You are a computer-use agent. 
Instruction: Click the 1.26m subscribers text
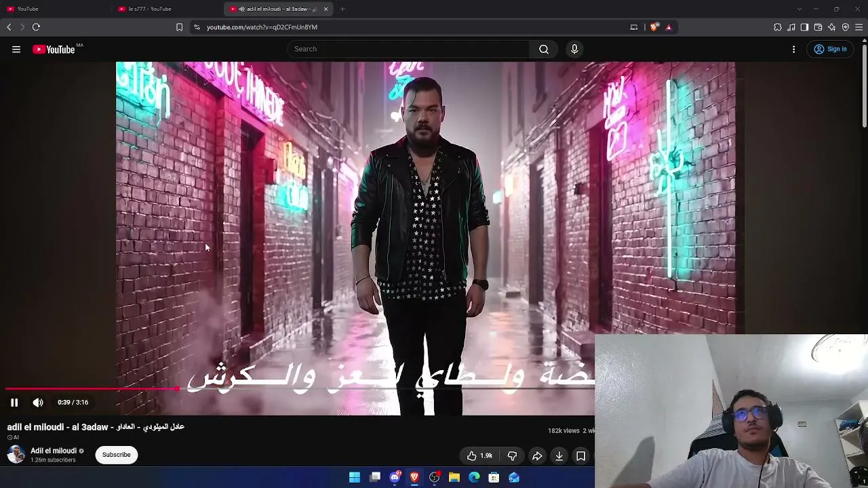[53, 460]
